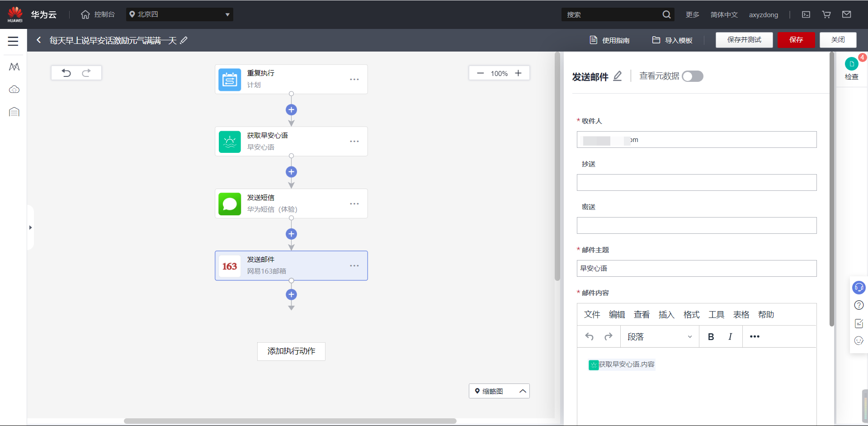Click the red 保存 button
This screenshot has width=868, height=426.
[x=796, y=40]
